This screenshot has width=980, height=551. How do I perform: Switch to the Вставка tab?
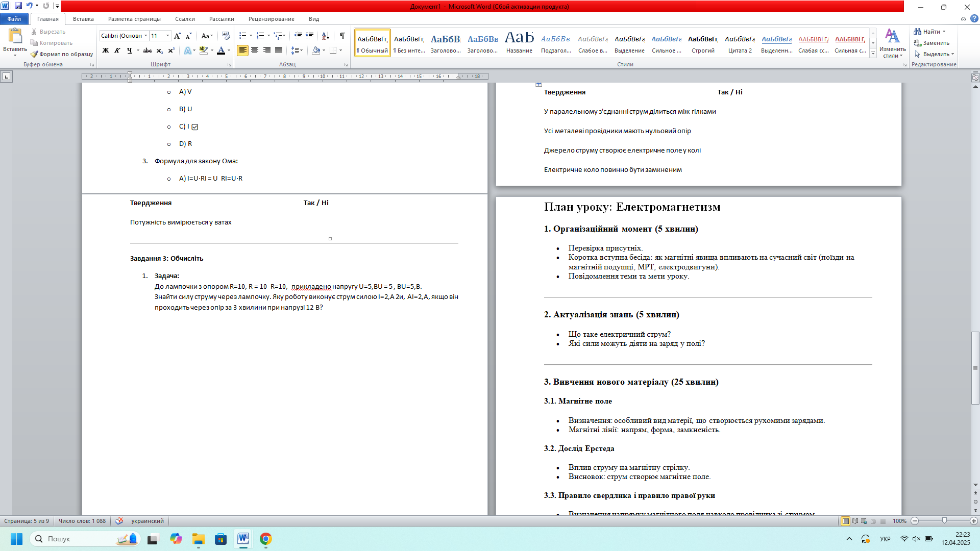click(x=83, y=19)
